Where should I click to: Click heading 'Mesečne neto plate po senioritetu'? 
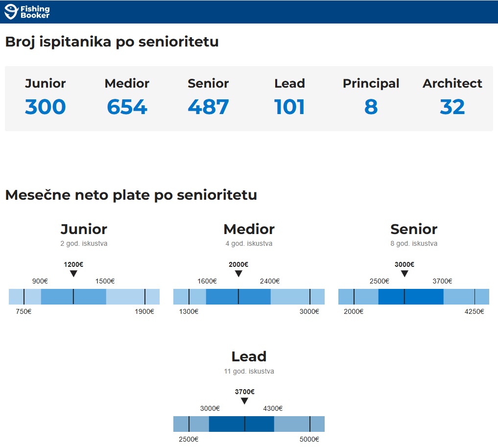[131, 195]
